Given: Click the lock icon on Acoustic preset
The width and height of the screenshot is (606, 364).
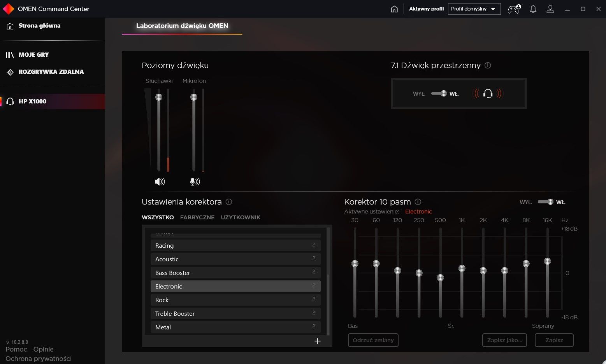Looking at the screenshot, I should pos(314,259).
